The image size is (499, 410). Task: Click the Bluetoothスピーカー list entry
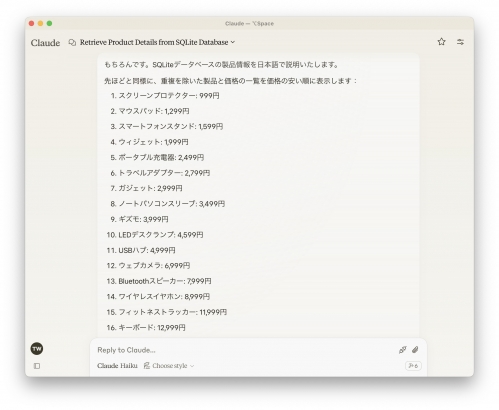(x=159, y=281)
